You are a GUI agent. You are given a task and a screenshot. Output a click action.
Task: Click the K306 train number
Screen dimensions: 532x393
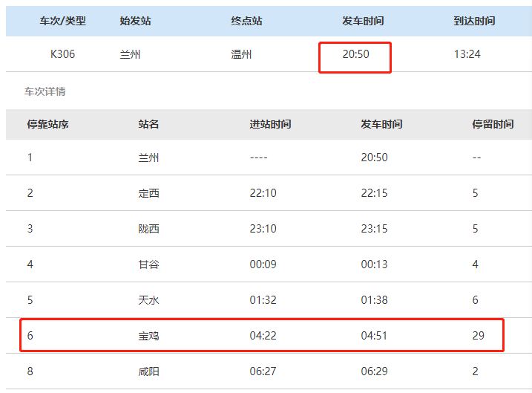click(x=62, y=54)
